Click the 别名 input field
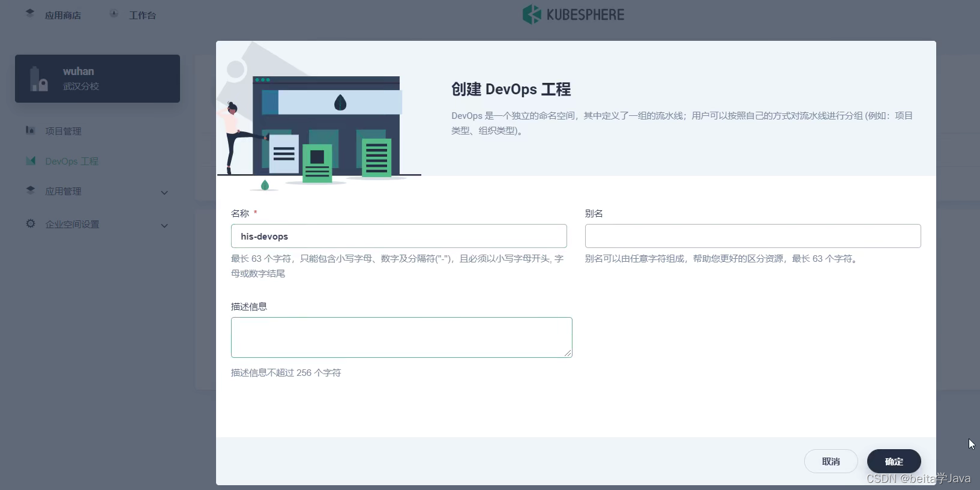Image resolution: width=980 pixels, height=490 pixels. 753,236
